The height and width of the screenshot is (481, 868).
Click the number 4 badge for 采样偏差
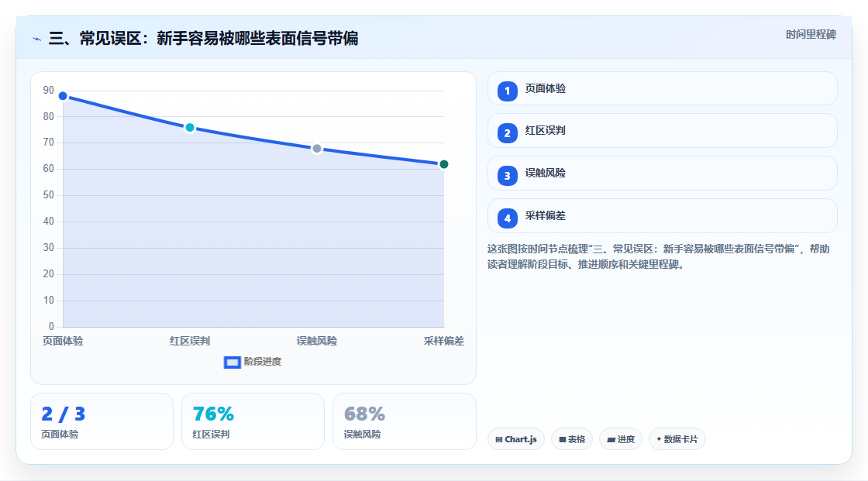point(507,218)
